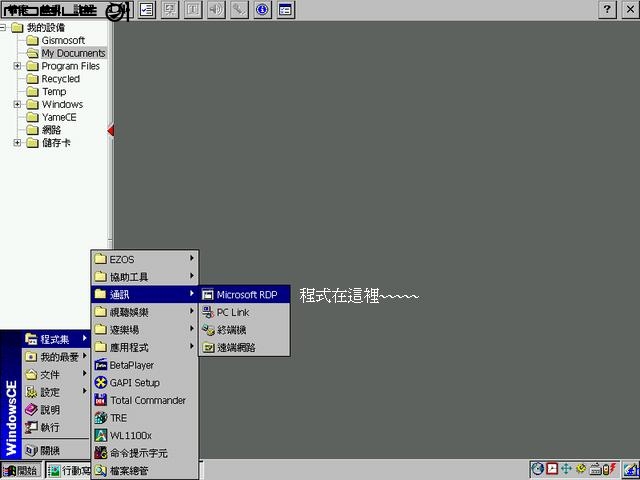Open arrow beside 文件 documents
Image resolution: width=640 pixels, height=480 pixels.
coord(84,373)
